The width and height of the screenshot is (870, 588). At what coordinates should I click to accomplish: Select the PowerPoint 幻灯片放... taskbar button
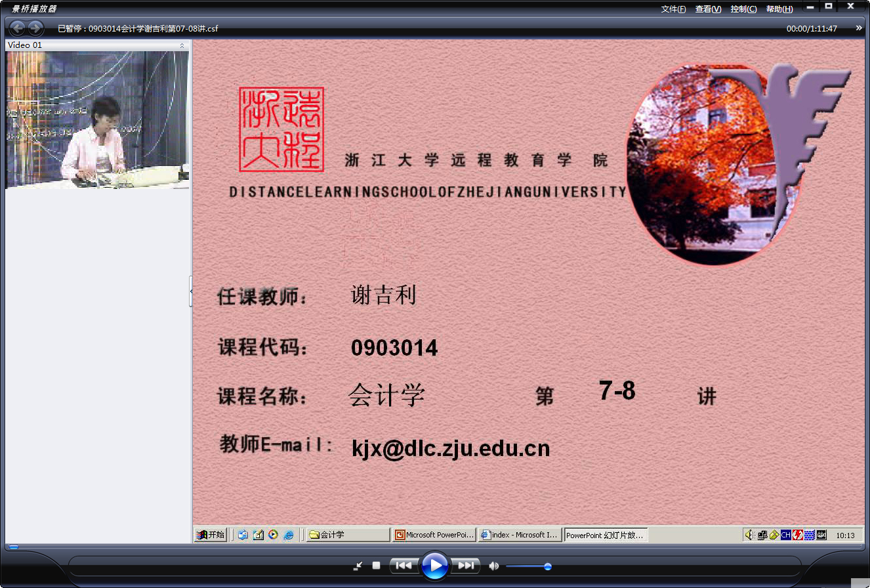(606, 535)
